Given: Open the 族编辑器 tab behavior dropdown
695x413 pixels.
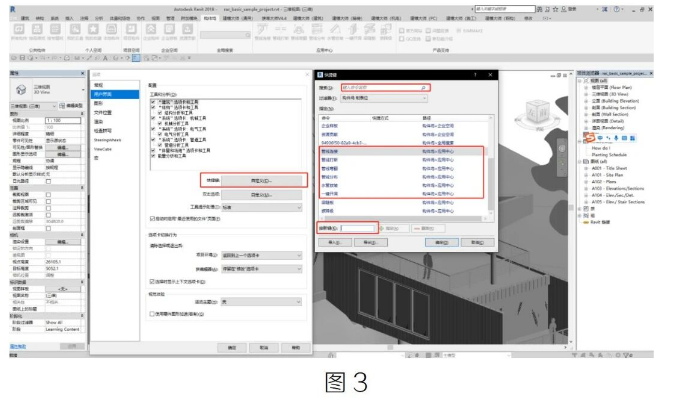Looking at the screenshot, I should (x=262, y=269).
